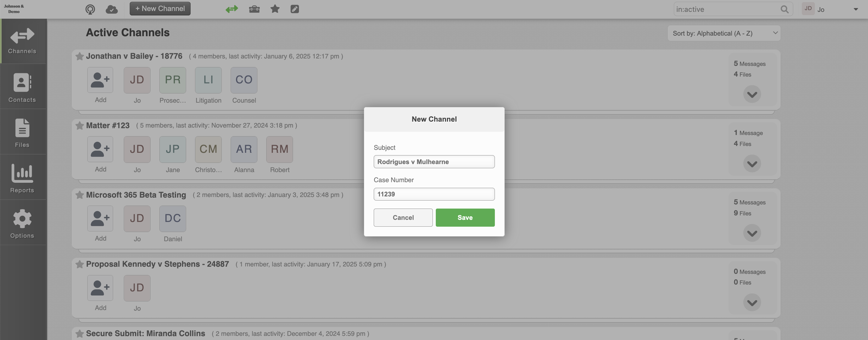The height and width of the screenshot is (340, 868).
Task: Open the Matter #123 channel title
Action: point(108,125)
